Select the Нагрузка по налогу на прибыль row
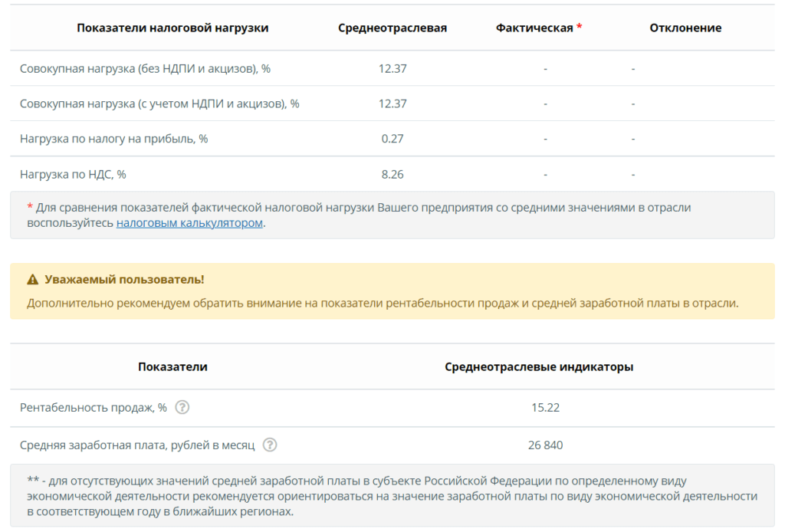Image resolution: width=785 pixels, height=532 pixels. pyautogui.click(x=392, y=139)
